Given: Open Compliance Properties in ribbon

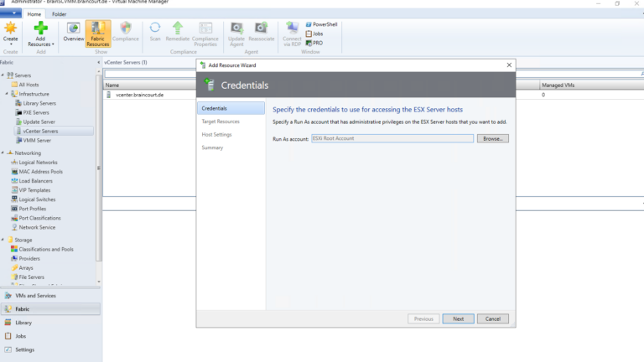Looking at the screenshot, I should click(205, 34).
